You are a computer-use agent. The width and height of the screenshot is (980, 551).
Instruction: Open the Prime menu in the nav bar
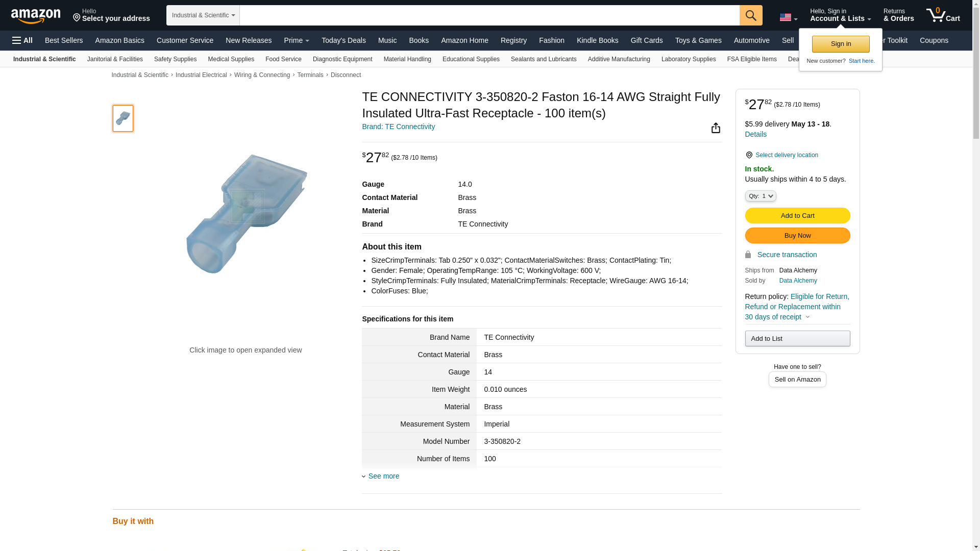[x=297, y=40]
